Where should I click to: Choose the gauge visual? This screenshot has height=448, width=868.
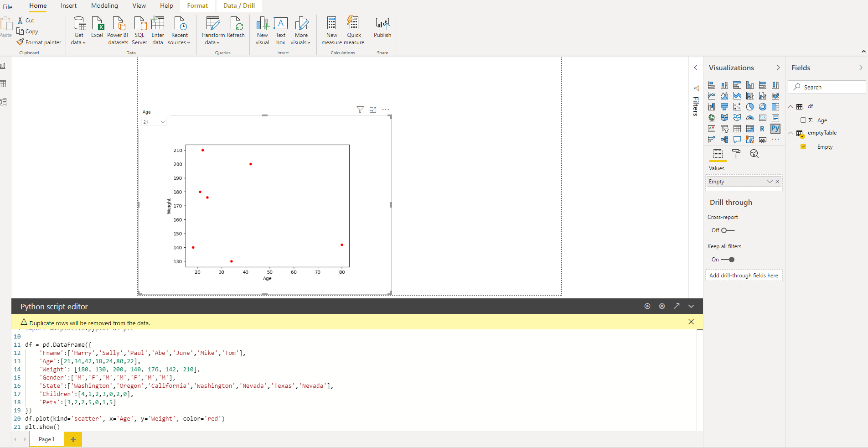(x=749, y=118)
